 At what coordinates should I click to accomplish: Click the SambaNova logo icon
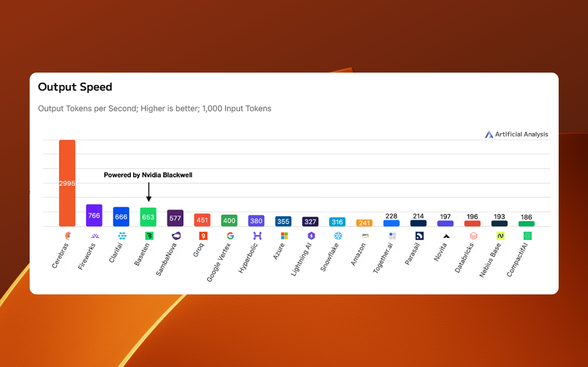[x=176, y=236]
